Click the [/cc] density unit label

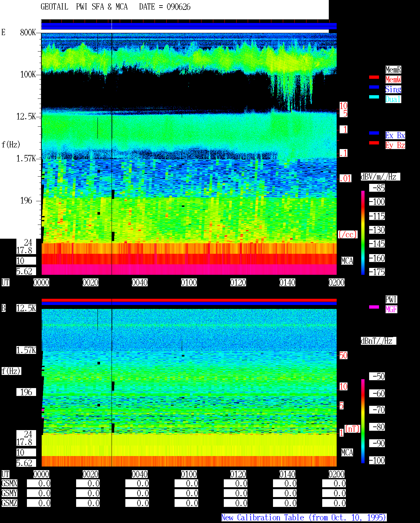pyautogui.click(x=347, y=234)
